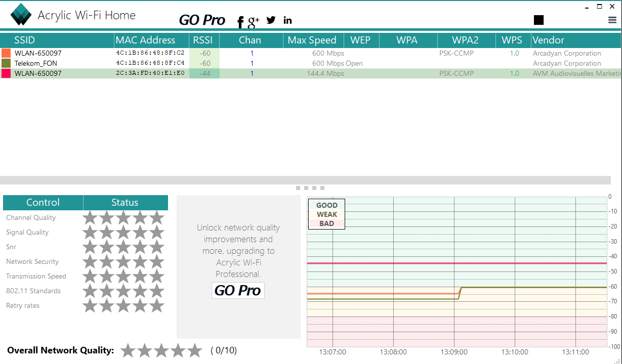Sort by MAC Address column header
Viewport: 622px width, 364px height.
tap(152, 40)
